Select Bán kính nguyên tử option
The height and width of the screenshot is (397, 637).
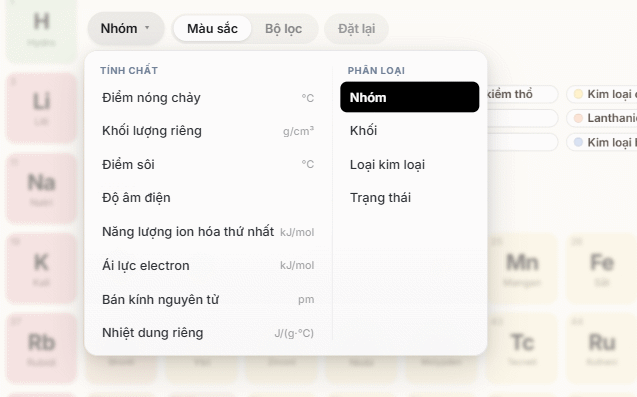pos(208,299)
